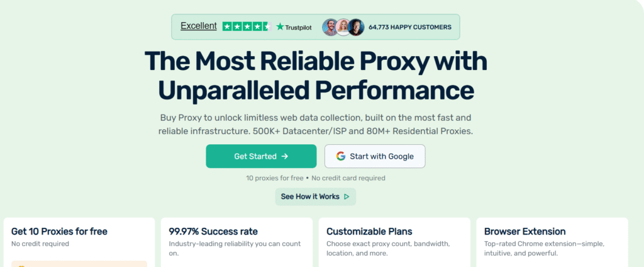Screen dimensions: 644x267
Task: Sign up via Start with Google
Action: pyautogui.click(x=375, y=156)
